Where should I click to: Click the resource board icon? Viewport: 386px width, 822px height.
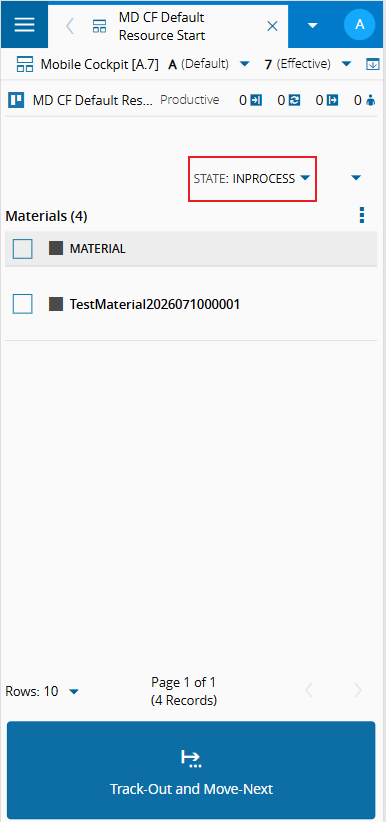16,100
